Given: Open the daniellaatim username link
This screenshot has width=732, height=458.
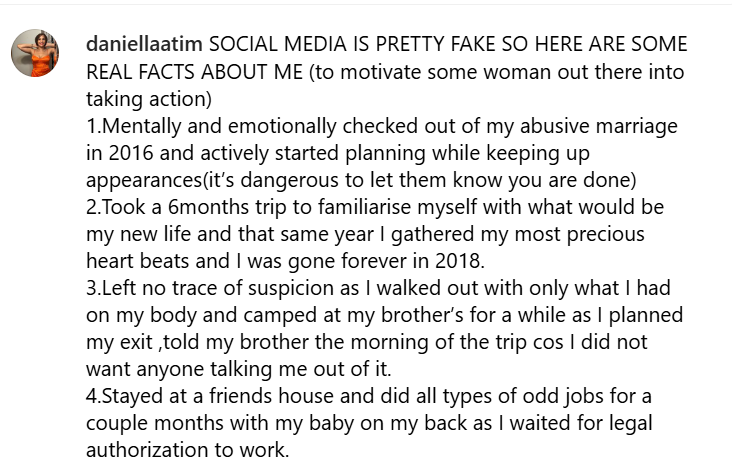Looking at the screenshot, I should point(143,45).
